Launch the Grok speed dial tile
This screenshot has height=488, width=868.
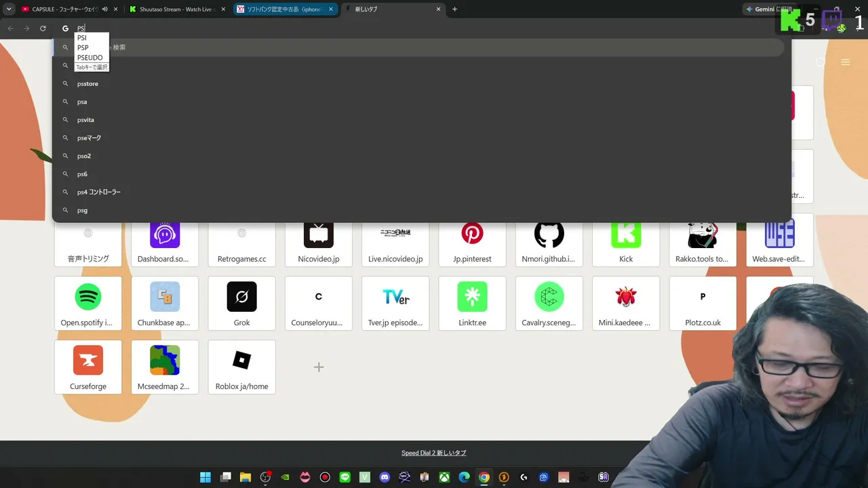pos(242,303)
